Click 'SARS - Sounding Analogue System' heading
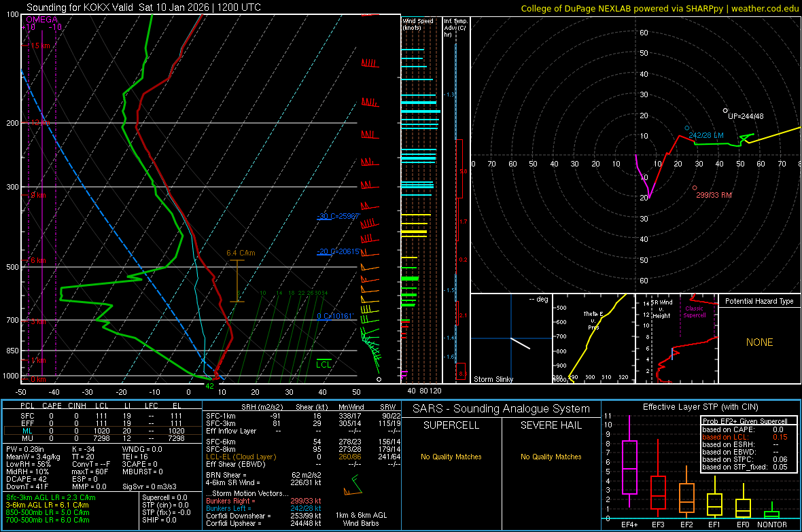Screen dimensions: 802x532 [501, 409]
